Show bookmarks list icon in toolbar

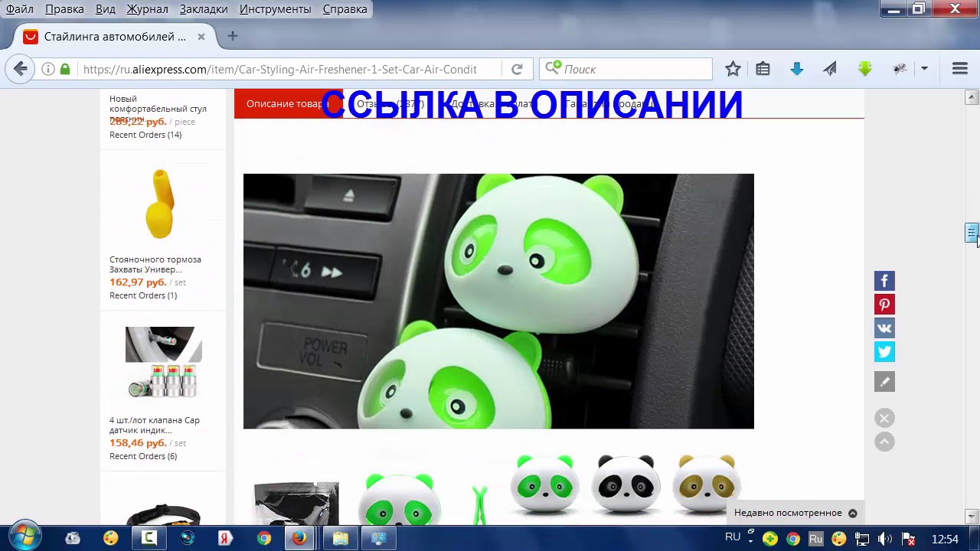pyautogui.click(x=763, y=69)
